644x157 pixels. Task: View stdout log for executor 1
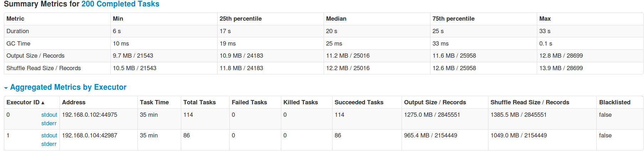(49, 135)
